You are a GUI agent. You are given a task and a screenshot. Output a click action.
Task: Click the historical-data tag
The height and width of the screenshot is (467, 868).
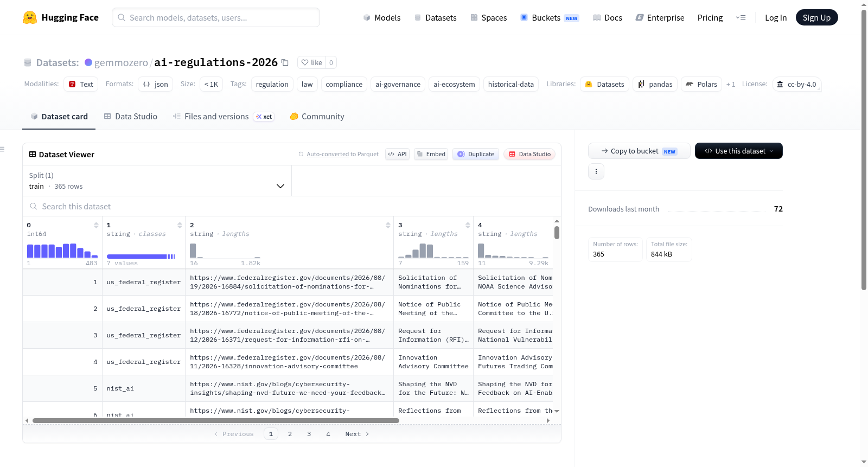(x=511, y=84)
